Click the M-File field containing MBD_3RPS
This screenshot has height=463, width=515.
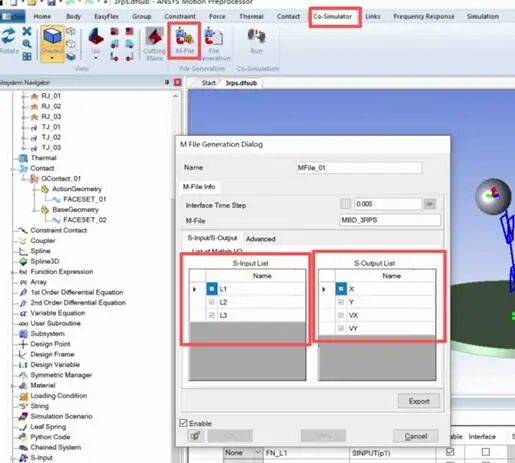(x=390, y=220)
